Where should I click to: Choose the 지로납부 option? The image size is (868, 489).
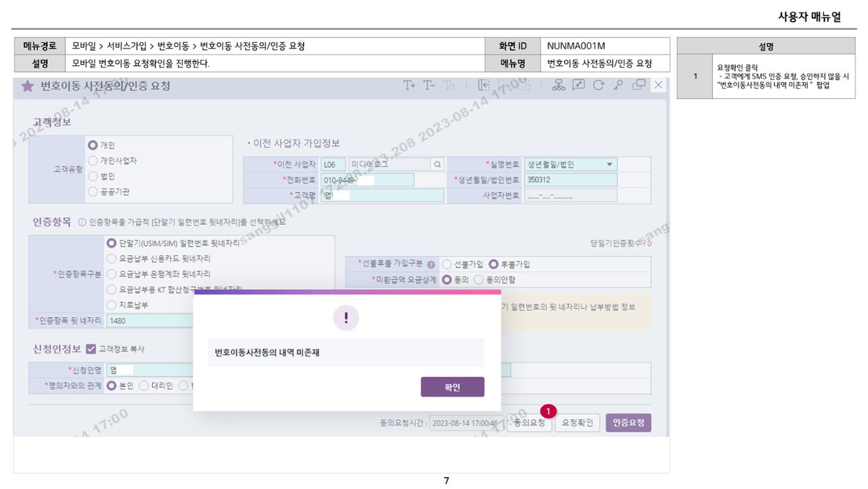[112, 305]
